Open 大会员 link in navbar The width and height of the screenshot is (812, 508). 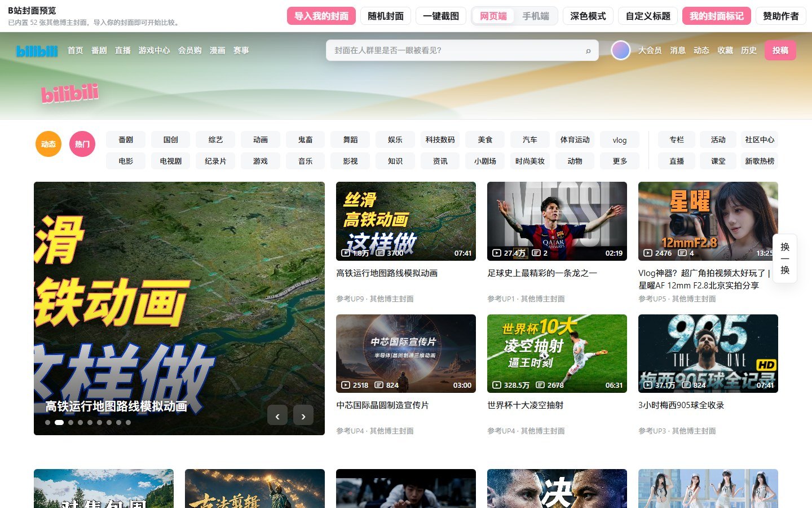coord(650,50)
